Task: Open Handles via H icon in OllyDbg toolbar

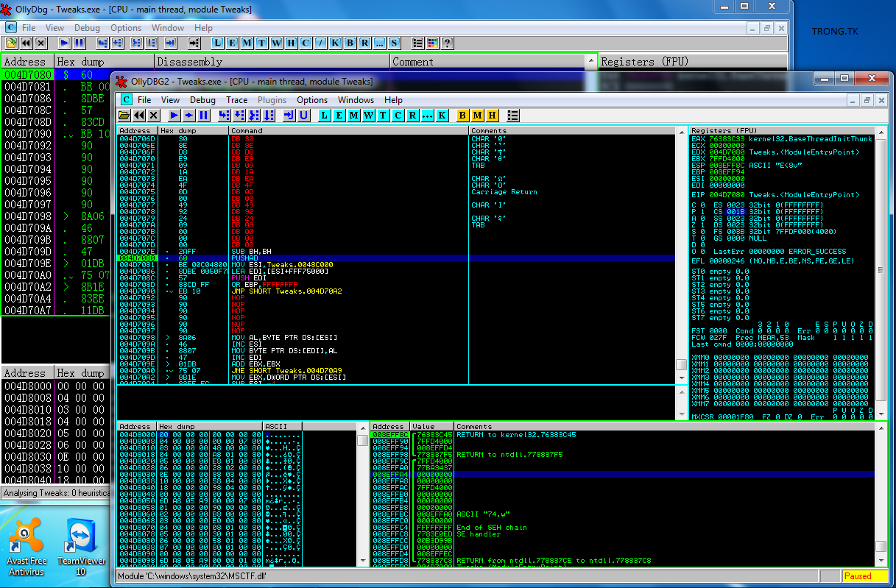Action: point(291,43)
